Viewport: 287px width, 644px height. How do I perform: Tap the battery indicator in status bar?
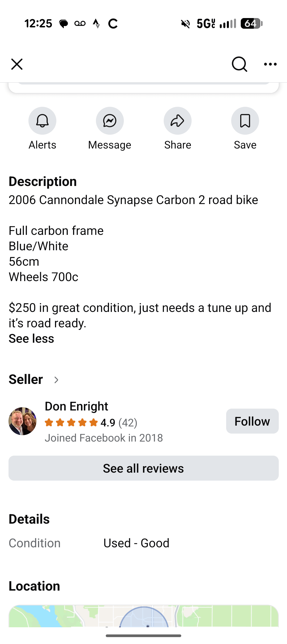(251, 24)
